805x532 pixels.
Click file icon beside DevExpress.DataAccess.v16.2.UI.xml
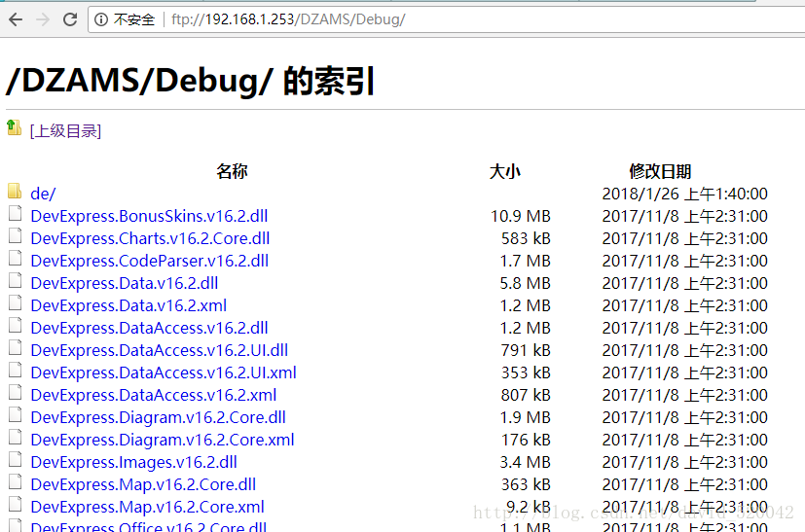(x=15, y=370)
